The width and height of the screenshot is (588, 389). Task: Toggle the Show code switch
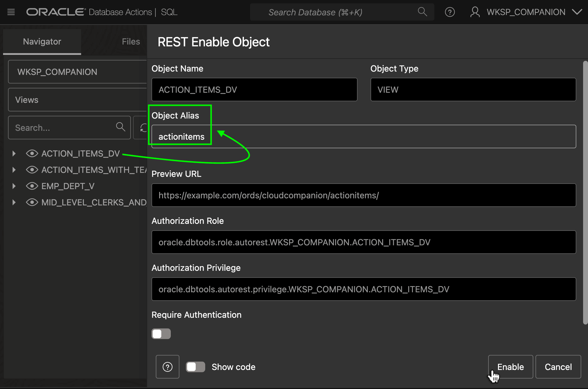[195, 367]
